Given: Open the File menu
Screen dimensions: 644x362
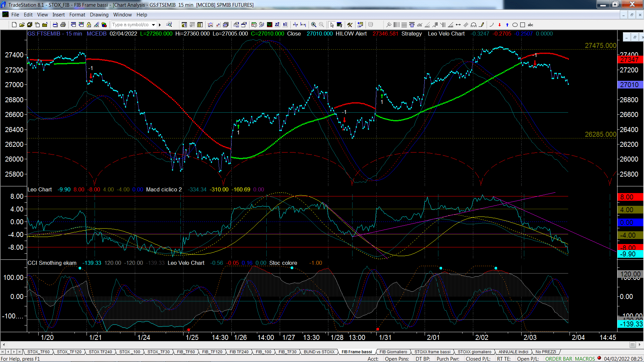Looking at the screenshot, I should 15,15.
